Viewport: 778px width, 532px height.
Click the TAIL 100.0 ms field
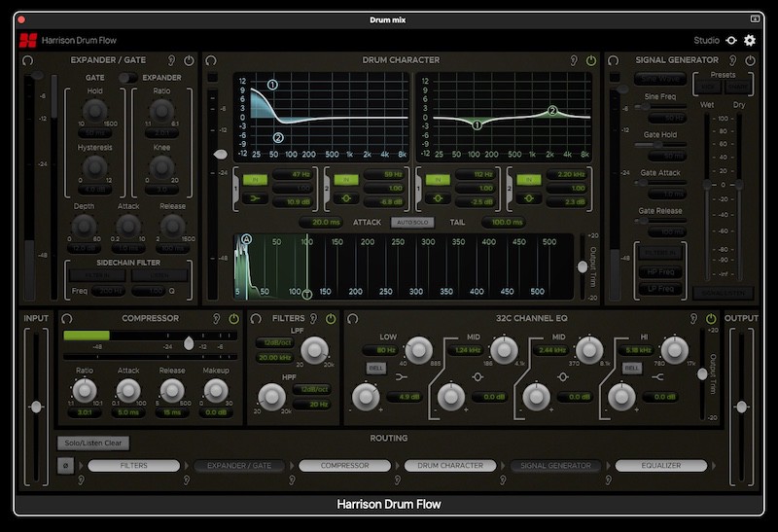[x=504, y=223]
